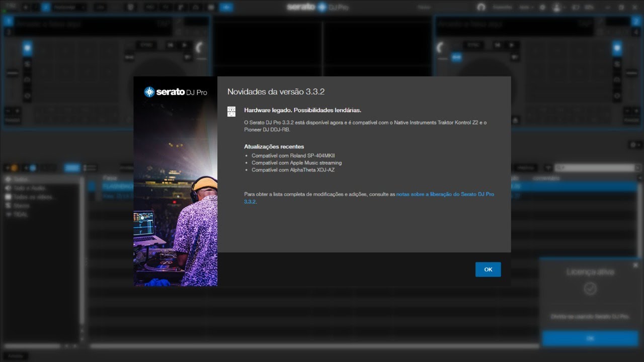
Task: Click 'Compatível com Apple Music streaming' entry
Action: 296,163
